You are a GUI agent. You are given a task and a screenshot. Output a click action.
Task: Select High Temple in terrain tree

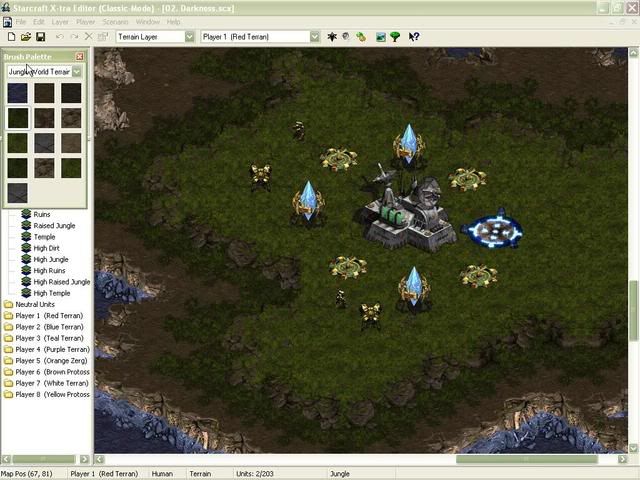click(51, 293)
